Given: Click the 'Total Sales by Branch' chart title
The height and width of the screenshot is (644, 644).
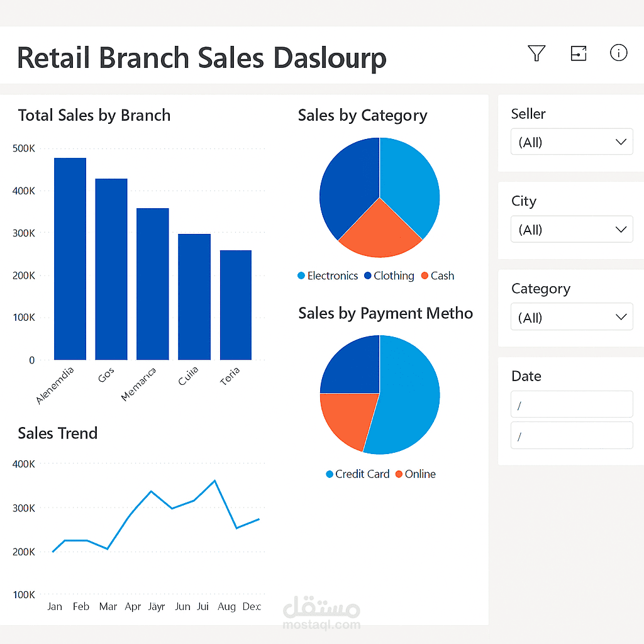Looking at the screenshot, I should coord(94,116).
